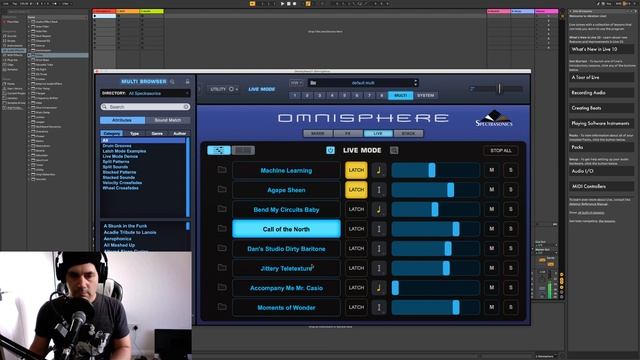Screen dimensions: 640x360
Task: Click trigger mode icon for Dan's Studio Dirty Baritone
Action: click(x=379, y=249)
